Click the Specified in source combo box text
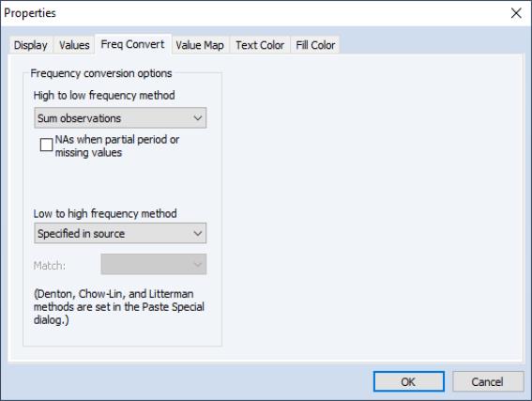Screen dimensions: 532x401 coord(81,234)
